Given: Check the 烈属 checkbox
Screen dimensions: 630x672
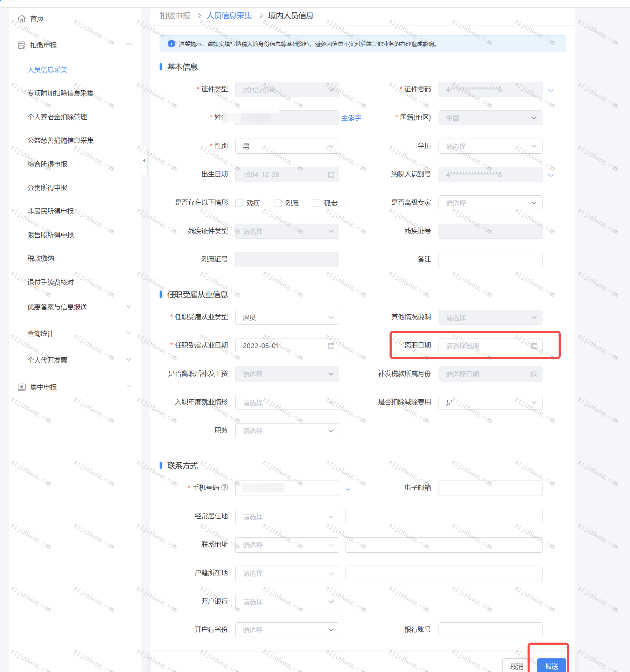Looking at the screenshot, I should [x=278, y=203].
